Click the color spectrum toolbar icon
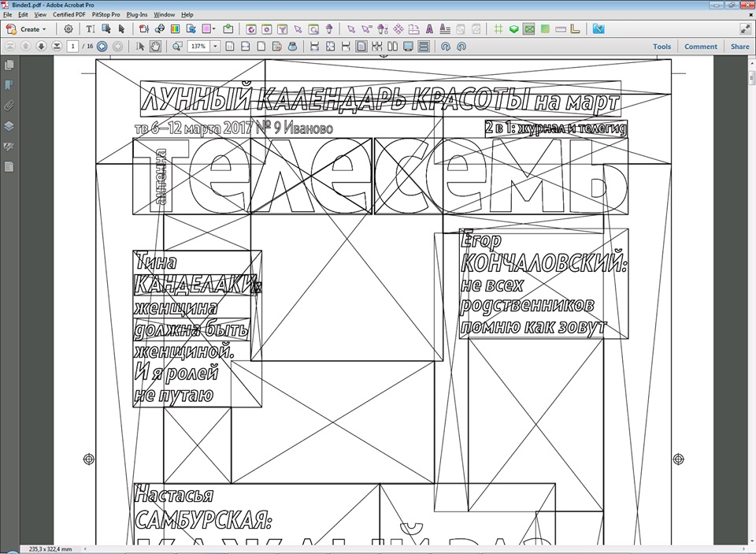Screen dimensions: 756x554 coord(175,29)
